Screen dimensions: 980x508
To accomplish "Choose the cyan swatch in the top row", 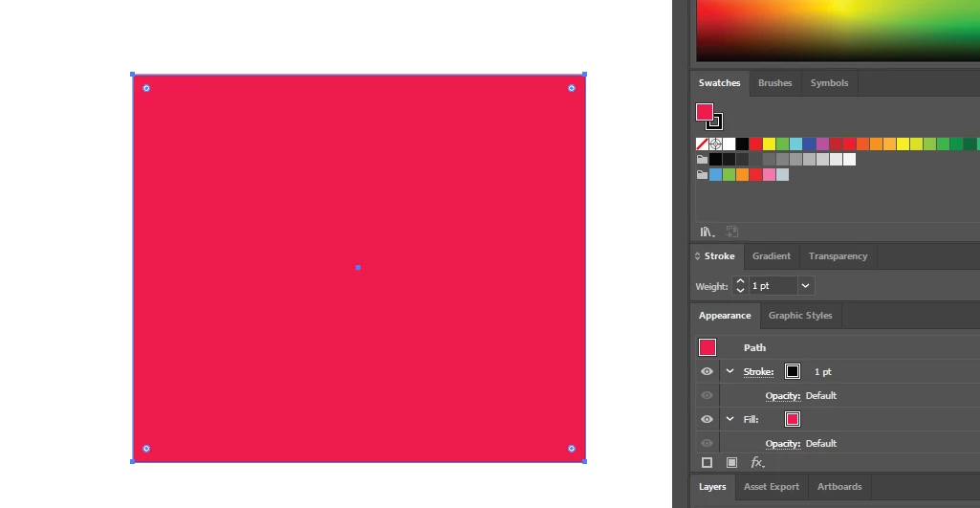I will (795, 144).
